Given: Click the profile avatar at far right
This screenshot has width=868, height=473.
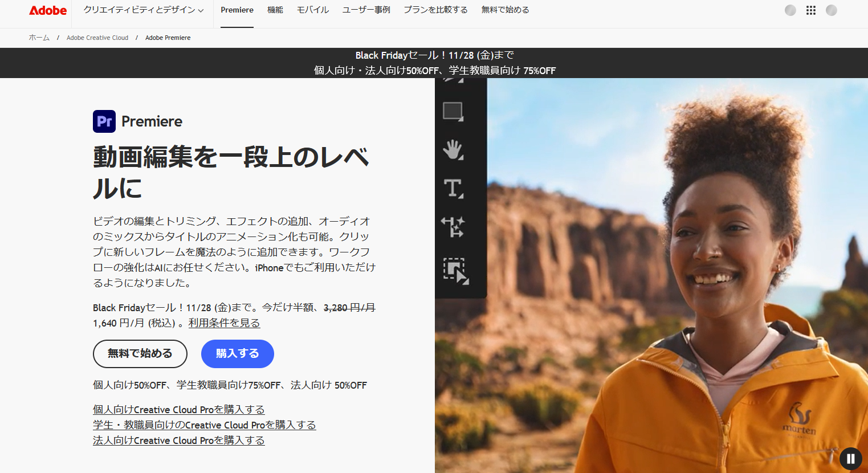Looking at the screenshot, I should pyautogui.click(x=831, y=10).
